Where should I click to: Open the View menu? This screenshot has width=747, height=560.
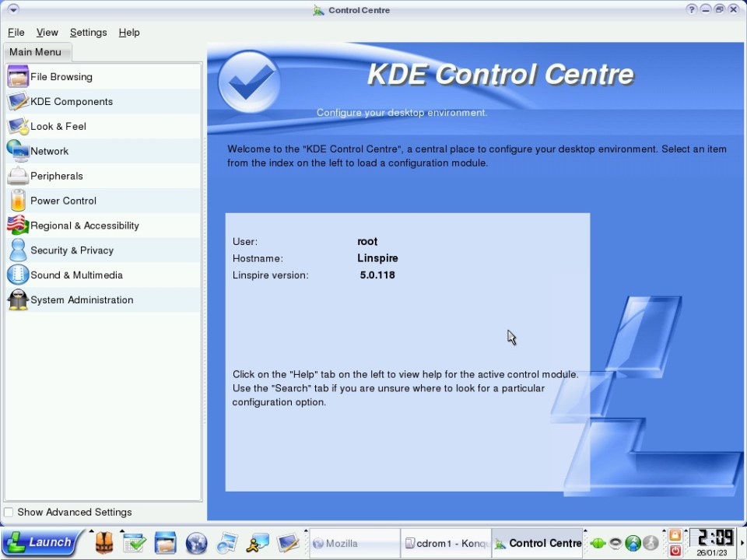47,33
